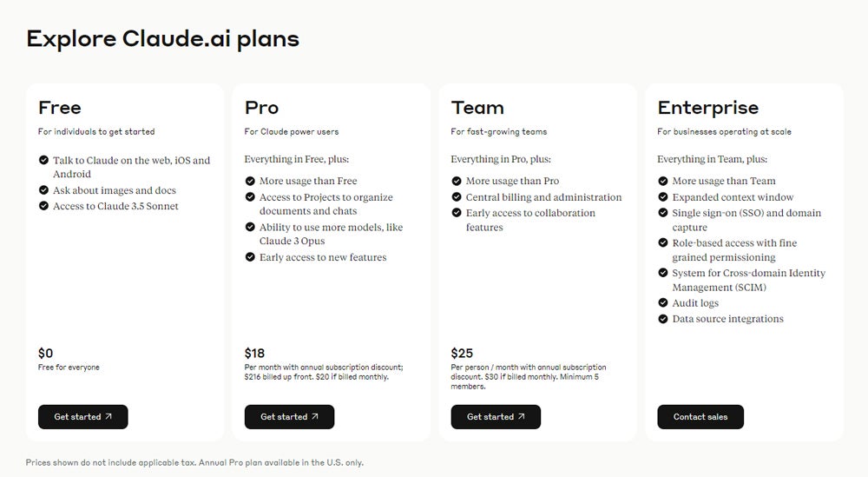
Task: Click checkmark icon beside Ask about images and docs
Action: click(x=43, y=190)
